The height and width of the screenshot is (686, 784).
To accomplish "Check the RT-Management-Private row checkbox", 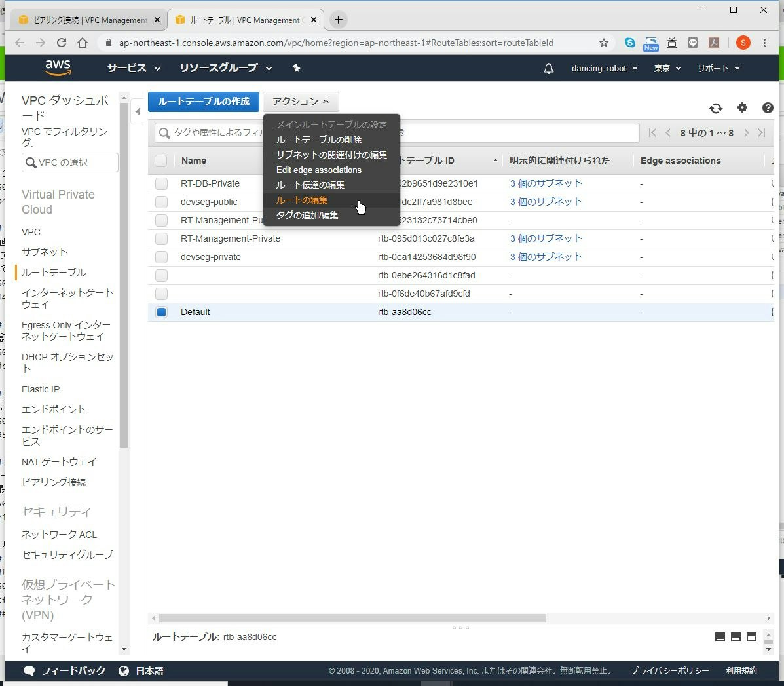I will coord(161,238).
